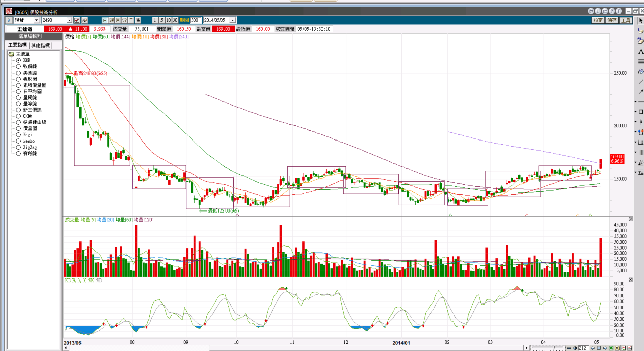The width and height of the screenshot is (644, 351).
Task: Select the parallel horizontal lines tool
Action: [640, 62]
